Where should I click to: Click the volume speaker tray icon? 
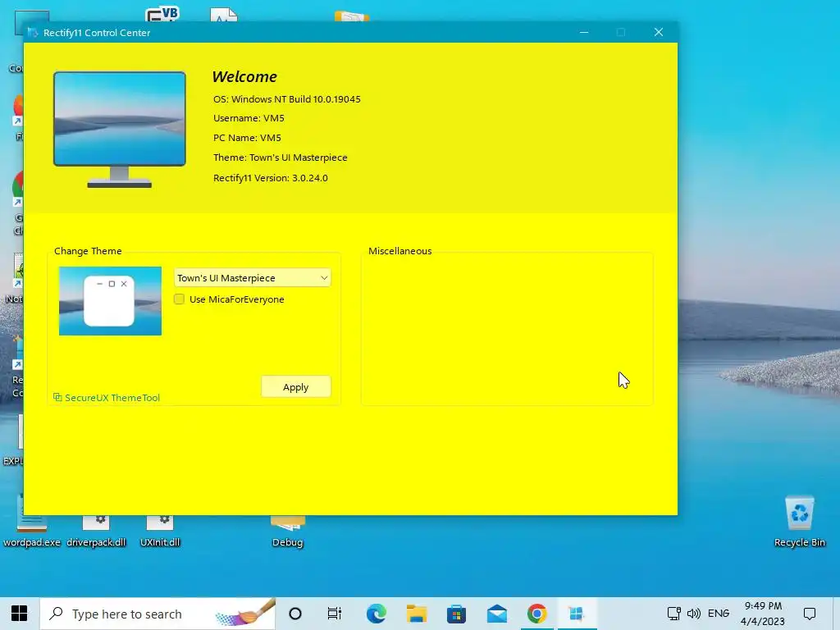pos(694,614)
